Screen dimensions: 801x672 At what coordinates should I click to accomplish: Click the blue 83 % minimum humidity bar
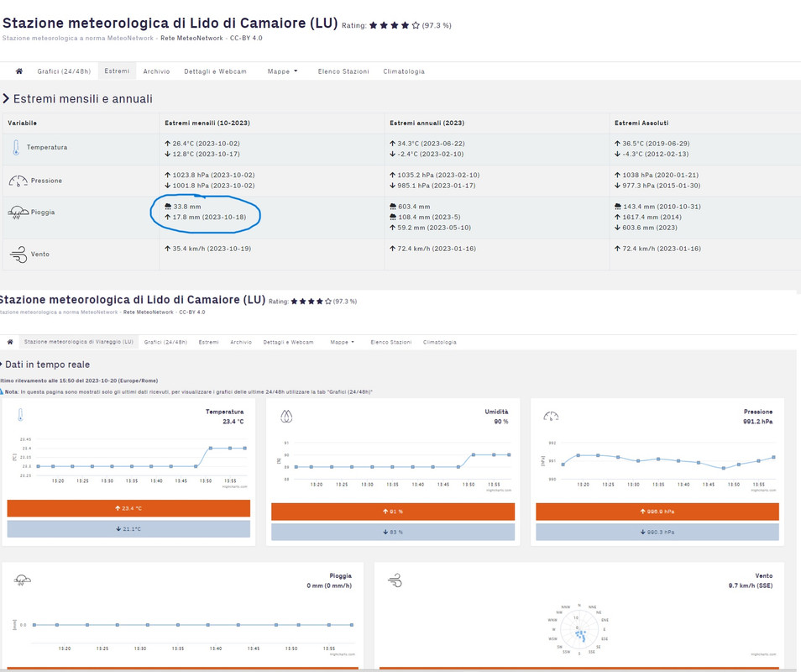(x=393, y=532)
